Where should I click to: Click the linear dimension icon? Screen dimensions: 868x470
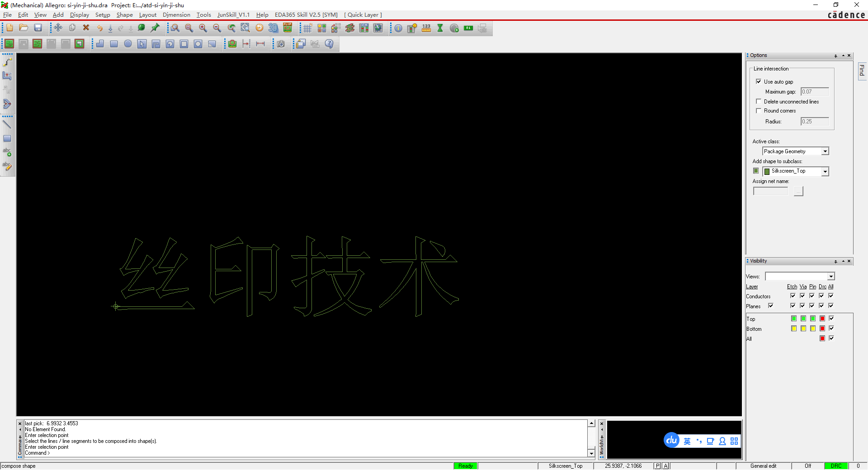coord(260,44)
